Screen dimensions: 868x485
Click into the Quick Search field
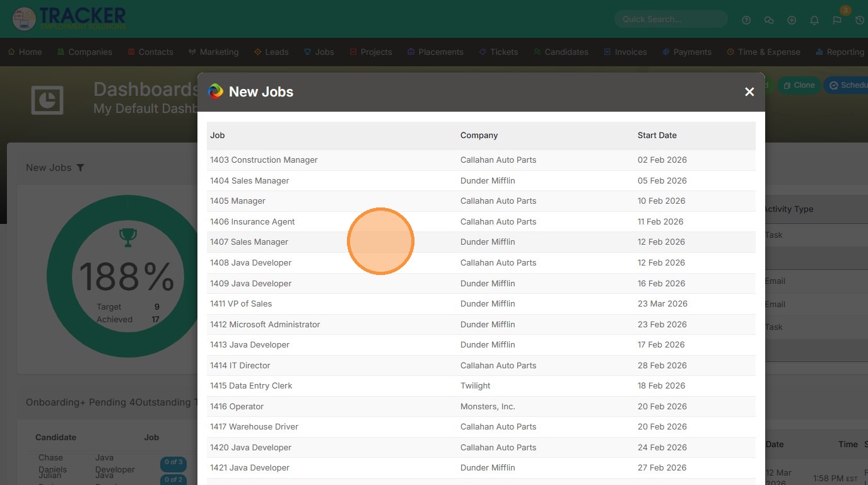[670, 20]
